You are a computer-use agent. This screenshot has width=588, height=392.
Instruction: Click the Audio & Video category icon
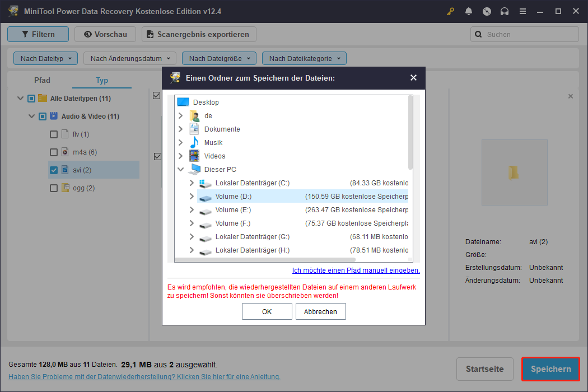pos(54,116)
